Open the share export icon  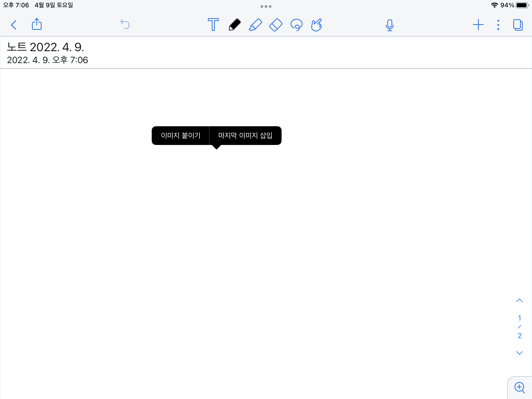tap(37, 24)
